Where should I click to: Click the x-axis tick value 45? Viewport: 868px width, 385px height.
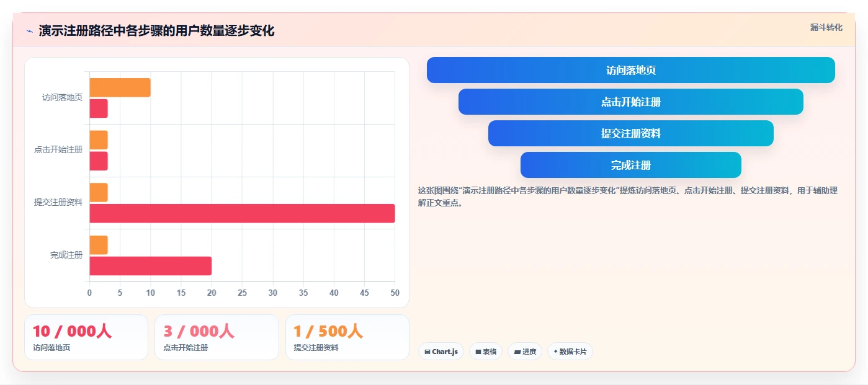(364, 293)
